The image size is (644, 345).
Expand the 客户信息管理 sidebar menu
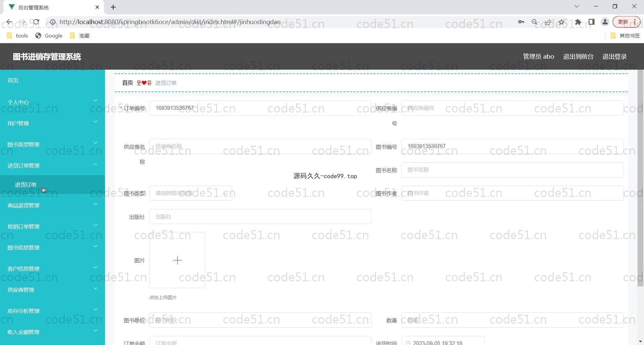(52, 269)
